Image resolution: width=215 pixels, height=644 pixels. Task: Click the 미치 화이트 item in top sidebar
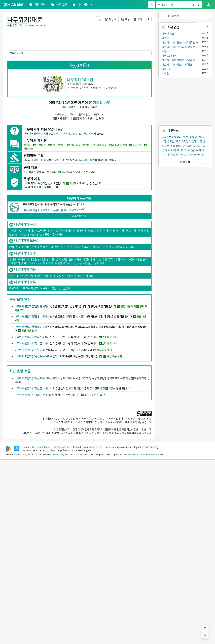pos(172,16)
